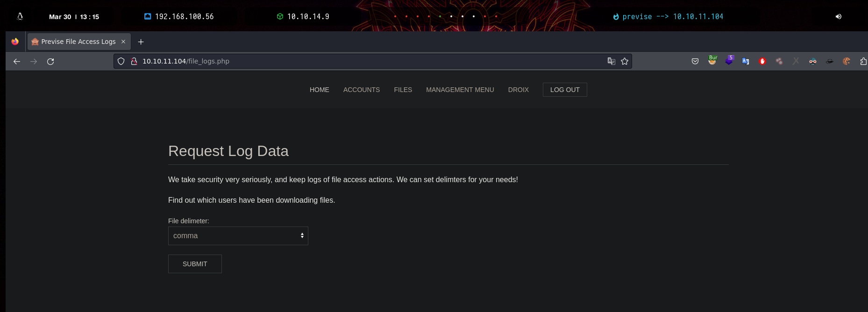Image resolution: width=868 pixels, height=312 pixels.
Task: Click the Burp proxy extension icon
Action: 712,61
